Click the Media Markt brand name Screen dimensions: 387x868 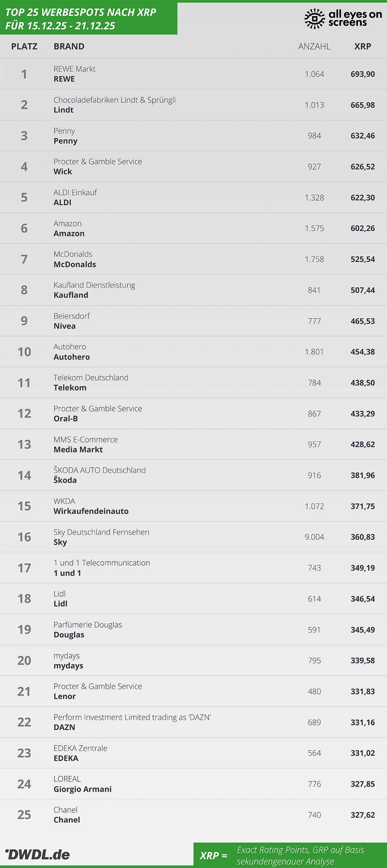pos(78,450)
